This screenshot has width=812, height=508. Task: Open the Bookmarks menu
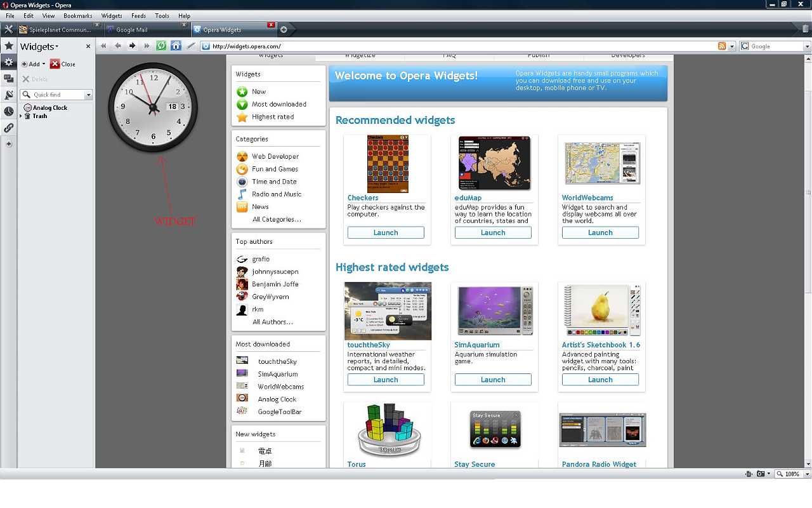[77, 16]
